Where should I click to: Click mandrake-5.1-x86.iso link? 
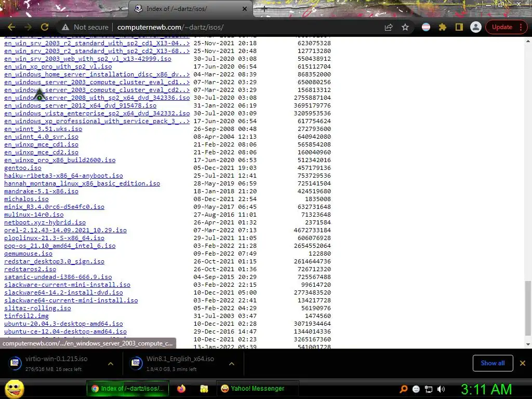[x=41, y=191]
